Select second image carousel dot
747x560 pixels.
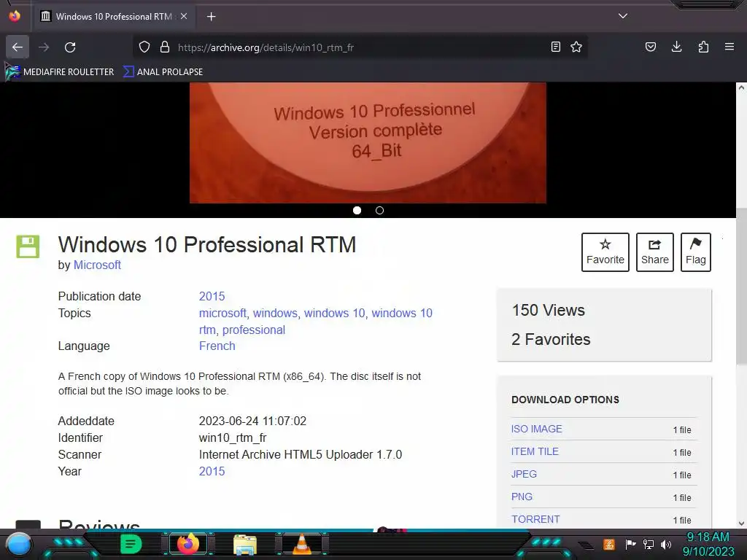379,211
